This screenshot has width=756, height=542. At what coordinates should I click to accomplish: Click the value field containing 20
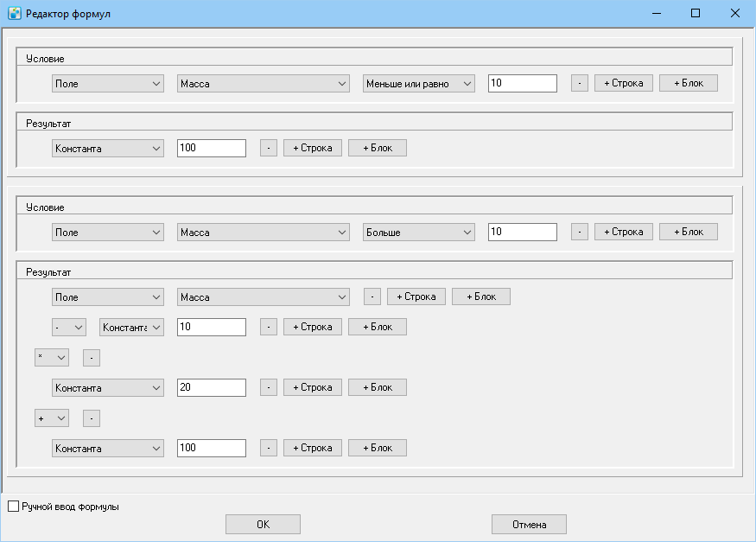click(212, 387)
